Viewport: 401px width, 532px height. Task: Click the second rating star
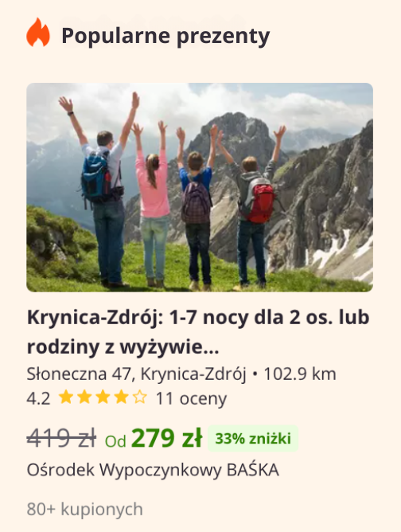point(84,397)
